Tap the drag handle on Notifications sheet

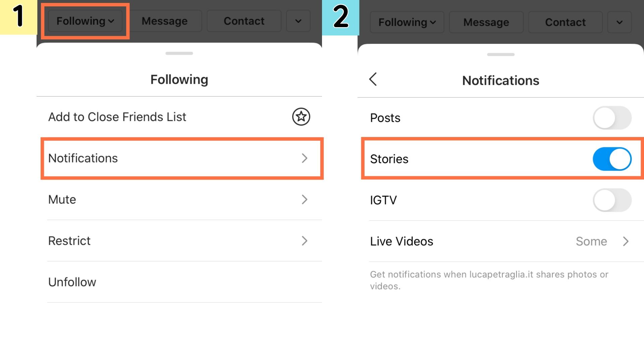[500, 55]
